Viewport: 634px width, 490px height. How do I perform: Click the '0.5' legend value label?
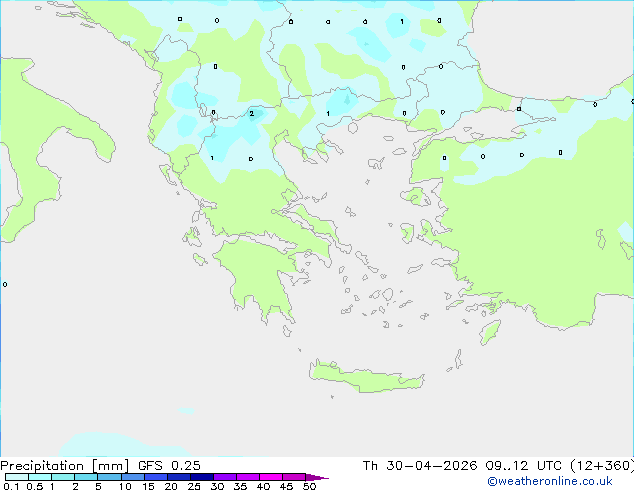pos(35,486)
